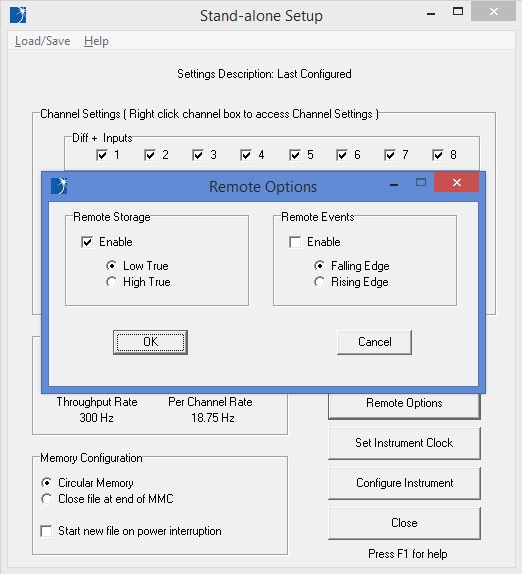Open the Help menu
Viewport: 522px width, 574px height.
(x=96, y=41)
